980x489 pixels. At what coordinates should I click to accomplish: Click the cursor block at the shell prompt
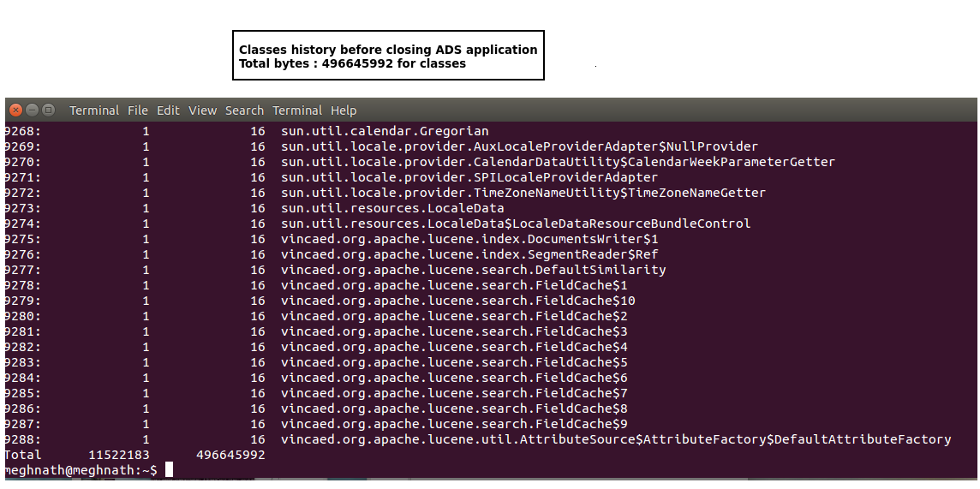[170, 470]
